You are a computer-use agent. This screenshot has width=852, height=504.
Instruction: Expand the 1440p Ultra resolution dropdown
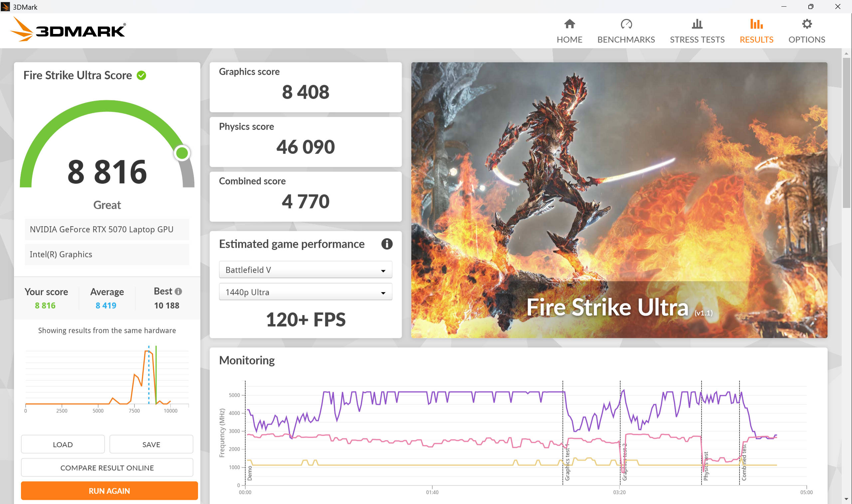point(306,292)
